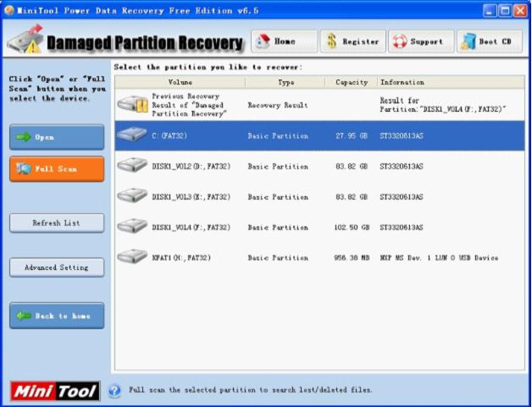Click Recovery Result type cell

(278, 105)
